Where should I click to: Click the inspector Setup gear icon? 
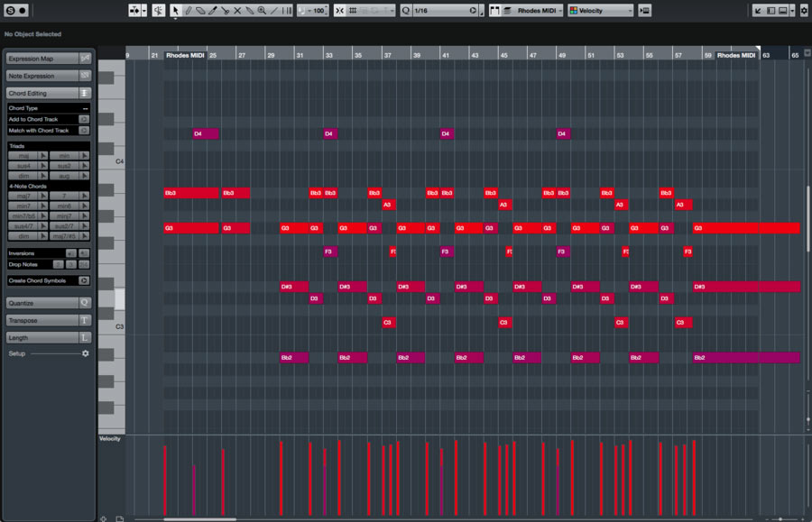click(x=86, y=353)
